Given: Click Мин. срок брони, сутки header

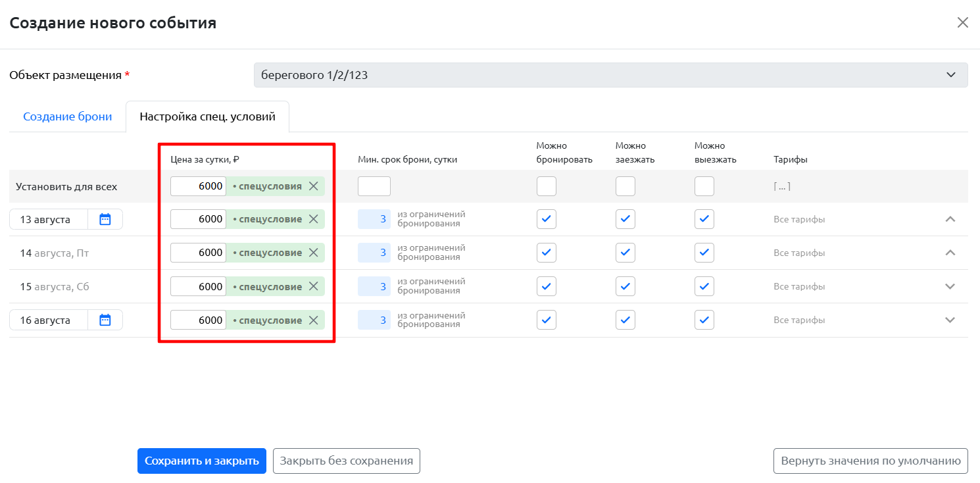Looking at the screenshot, I should click(407, 159).
